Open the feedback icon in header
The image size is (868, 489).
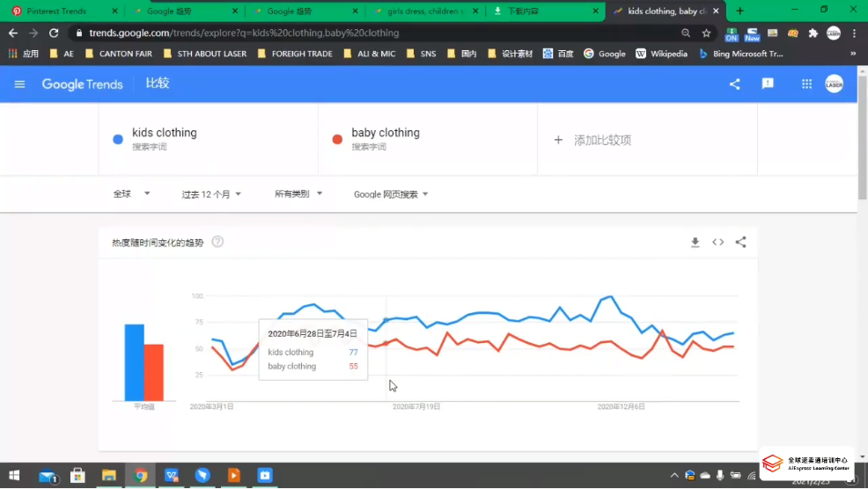[768, 84]
